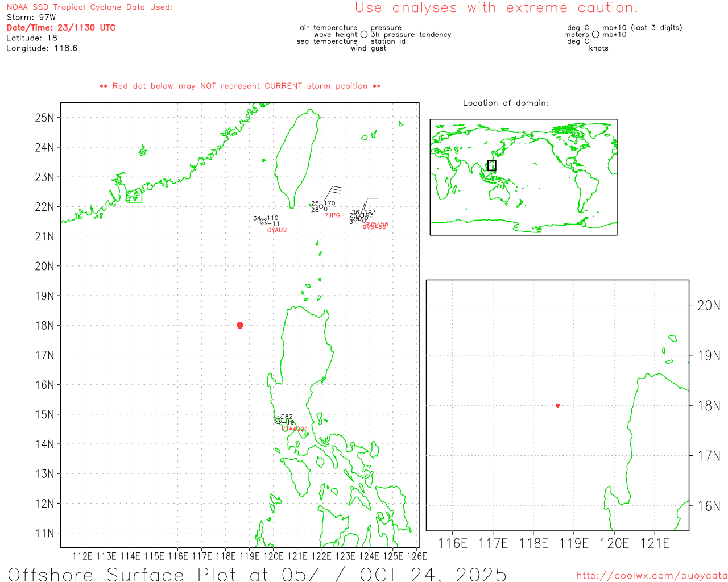This screenshot has width=728, height=582.
Task: Click the small rectangle near Hong Kong coast
Action: point(134,196)
